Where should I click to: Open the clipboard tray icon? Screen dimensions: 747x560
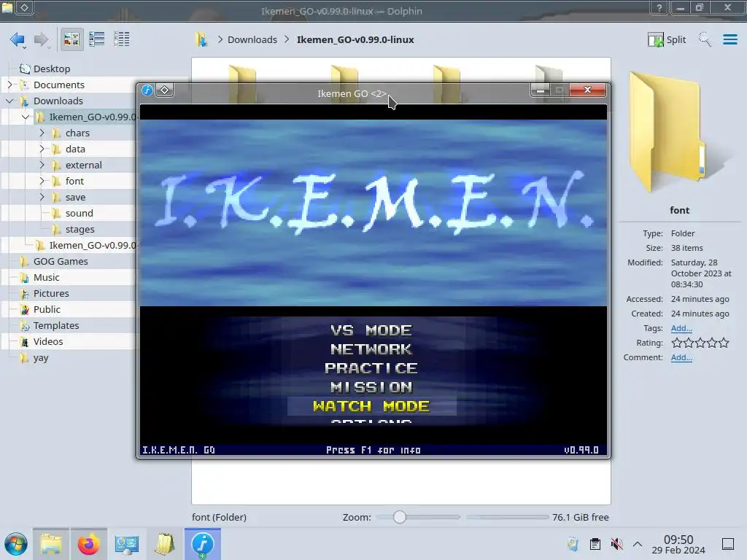[595, 544]
